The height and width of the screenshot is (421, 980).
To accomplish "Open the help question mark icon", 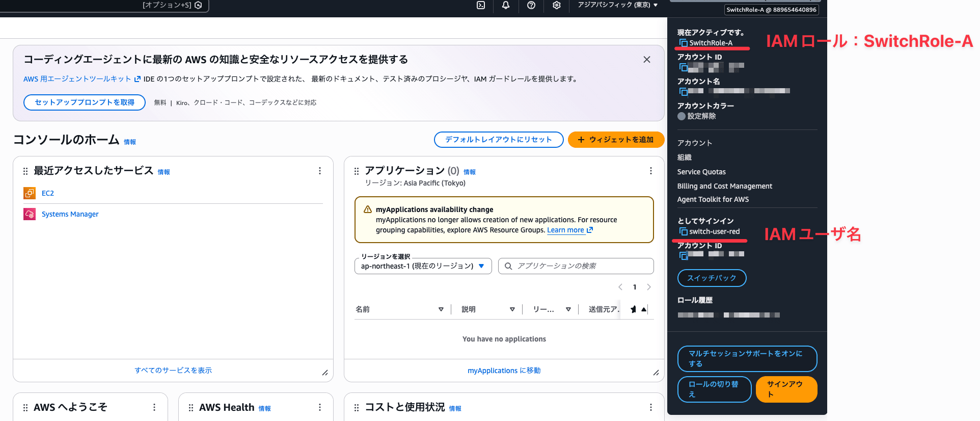I will [x=531, y=5].
